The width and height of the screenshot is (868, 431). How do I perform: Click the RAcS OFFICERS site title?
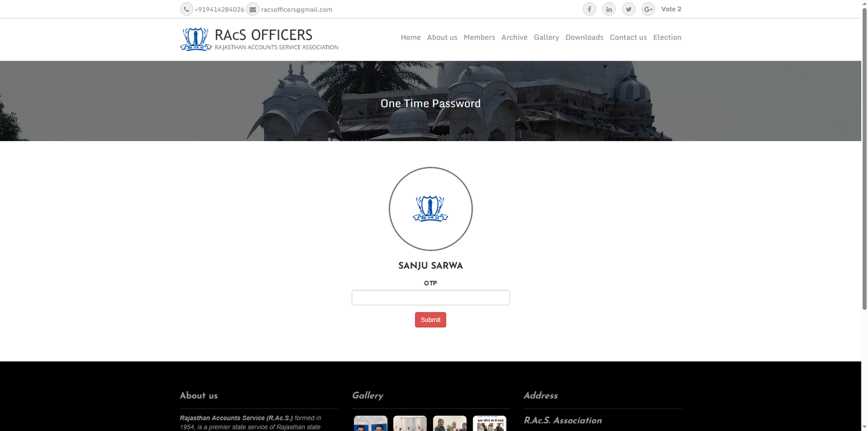pyautogui.click(x=264, y=35)
